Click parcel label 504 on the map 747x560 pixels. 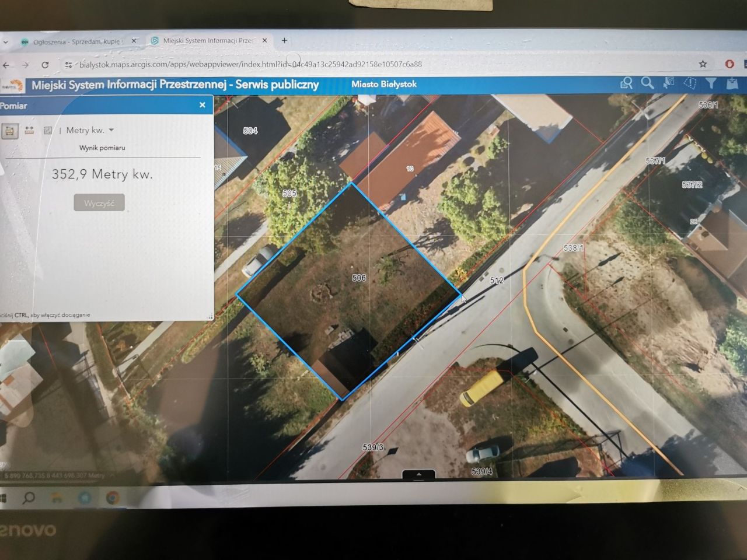point(250,131)
